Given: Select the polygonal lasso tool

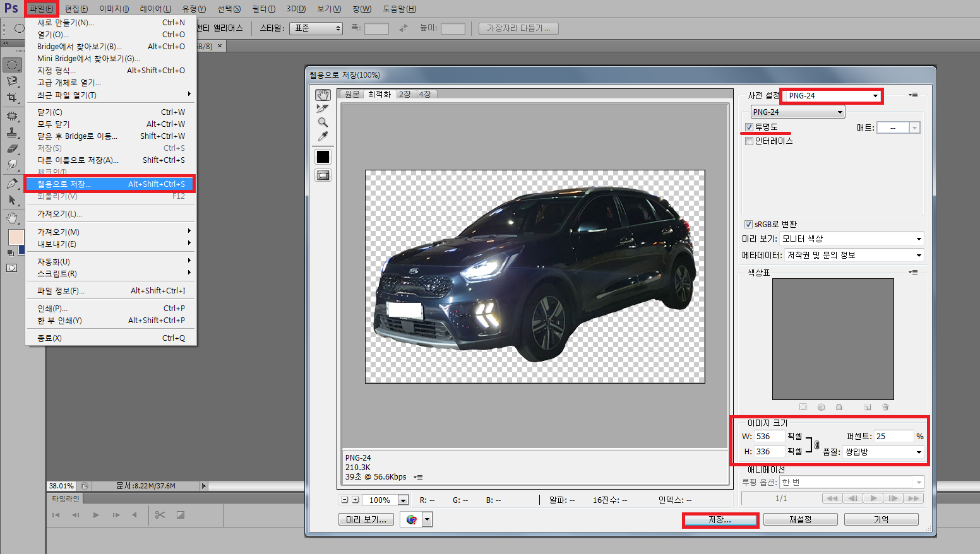Looking at the screenshot, I should tap(12, 81).
